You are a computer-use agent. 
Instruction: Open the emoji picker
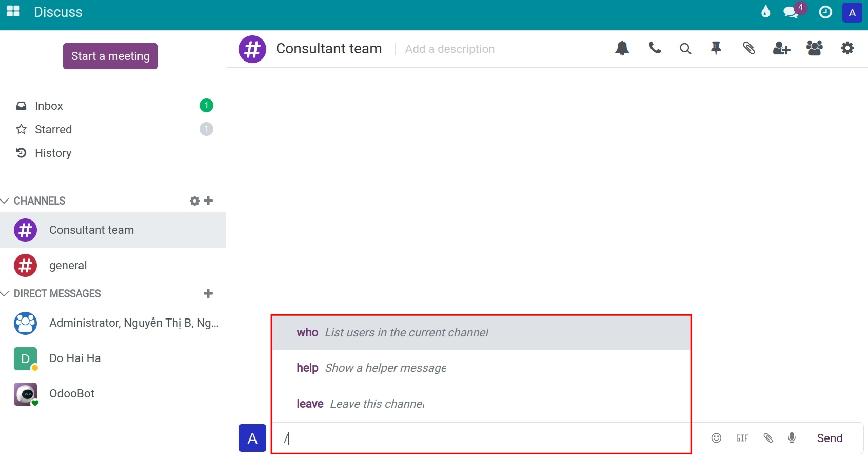[717, 438]
